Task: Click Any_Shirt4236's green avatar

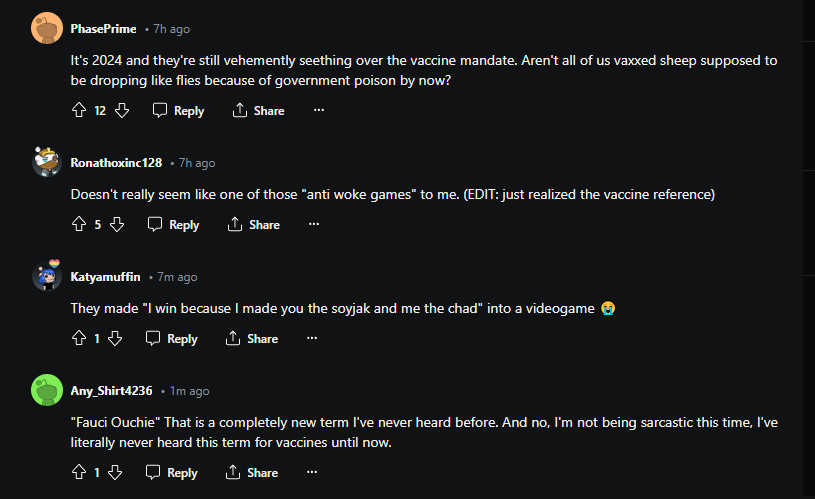Action: [46, 390]
